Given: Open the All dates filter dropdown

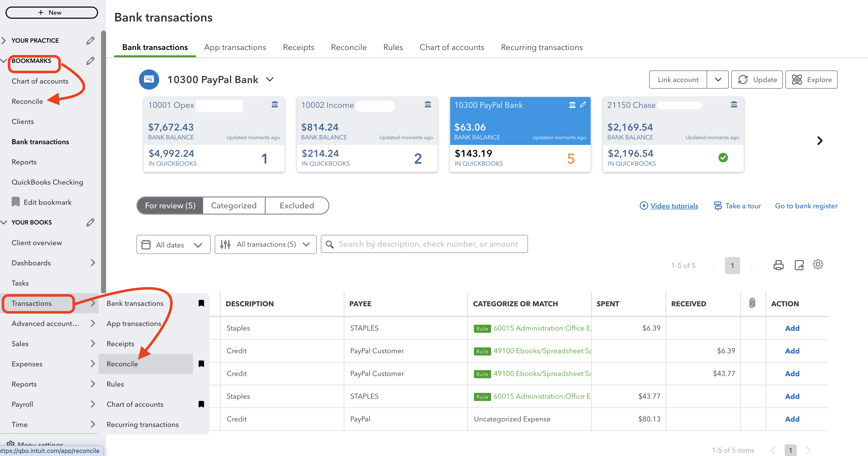Looking at the screenshot, I should coord(174,244).
